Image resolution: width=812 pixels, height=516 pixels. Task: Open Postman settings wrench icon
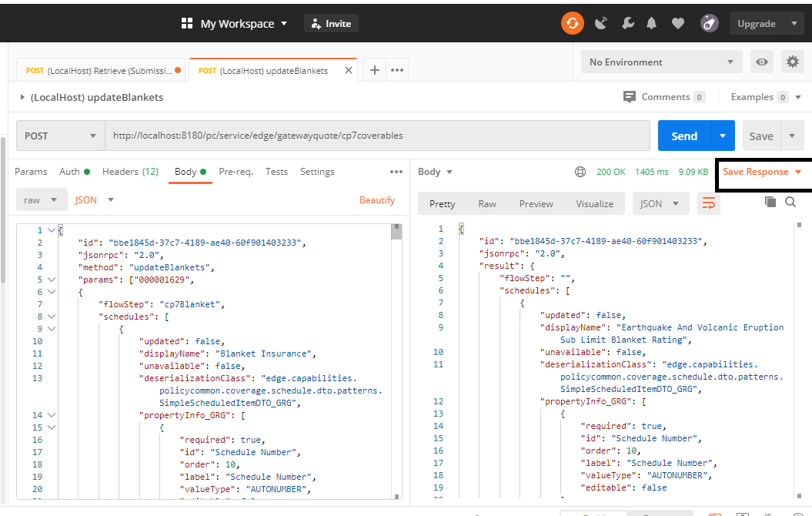tap(627, 23)
